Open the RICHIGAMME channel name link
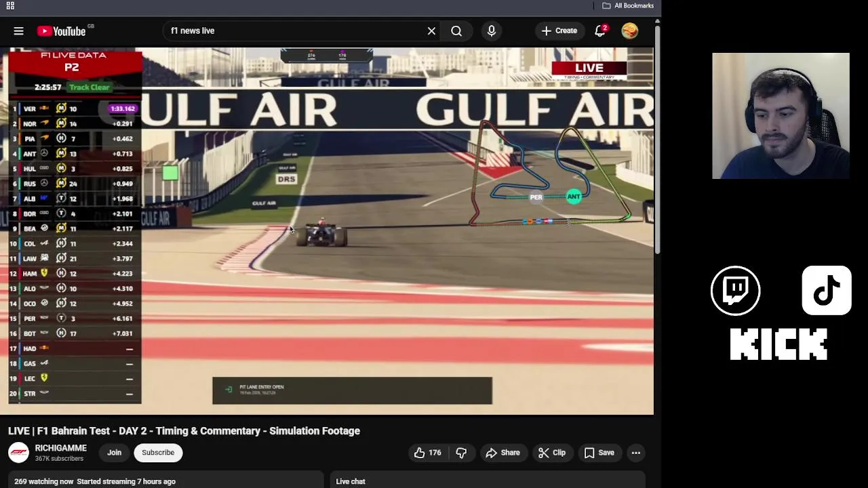This screenshot has height=488, width=868. click(61, 448)
